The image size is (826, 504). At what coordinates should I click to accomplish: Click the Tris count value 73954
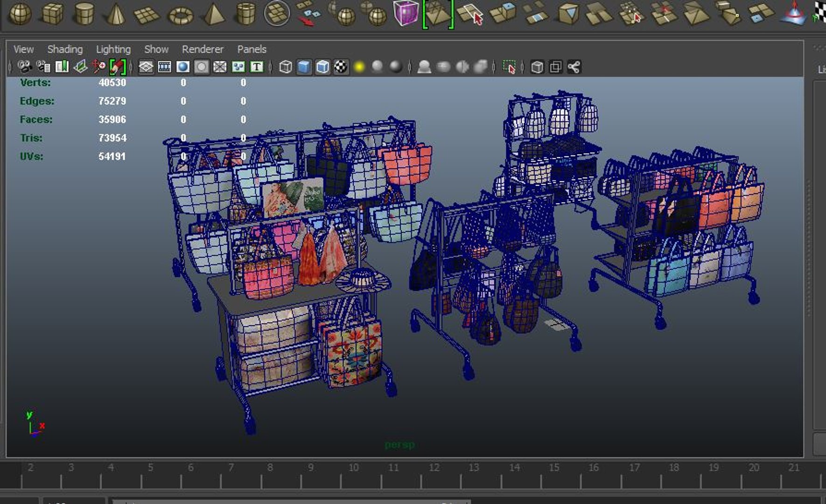coord(112,138)
